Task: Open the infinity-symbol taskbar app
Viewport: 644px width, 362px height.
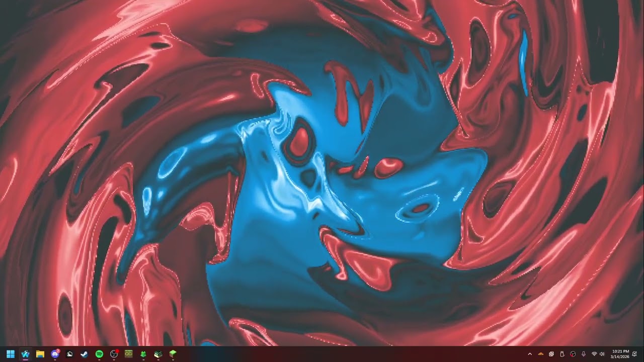Action: point(128,354)
